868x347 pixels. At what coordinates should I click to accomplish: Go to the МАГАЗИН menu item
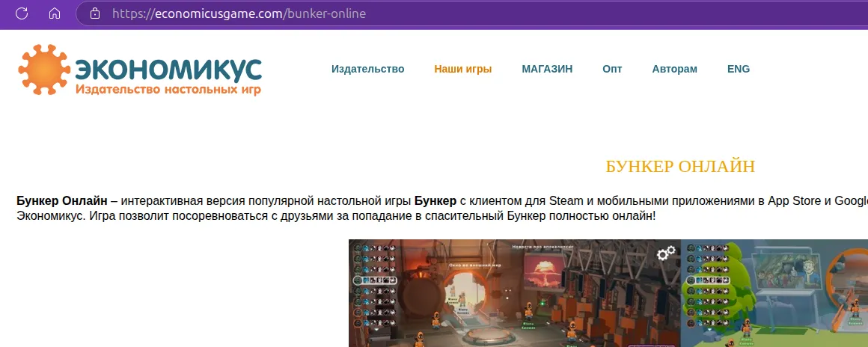coord(547,70)
